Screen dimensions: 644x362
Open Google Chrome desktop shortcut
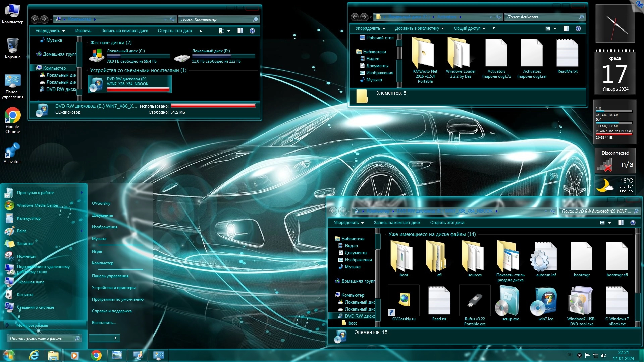coord(12,116)
